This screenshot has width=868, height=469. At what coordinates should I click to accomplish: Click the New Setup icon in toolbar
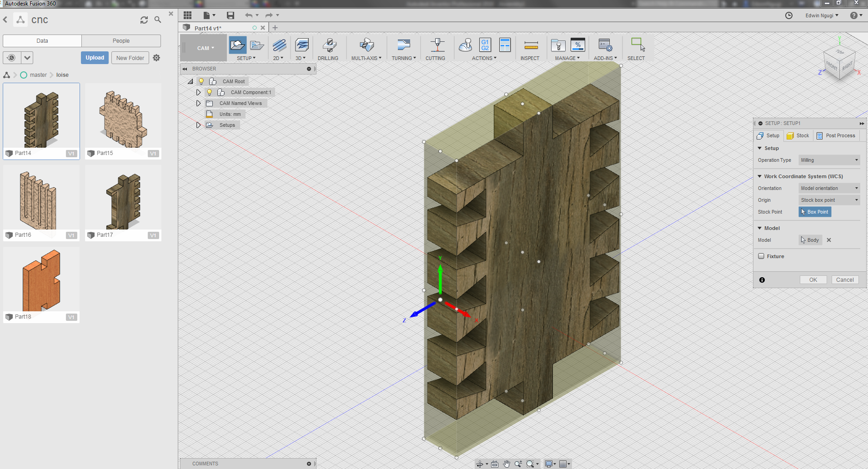click(237, 45)
